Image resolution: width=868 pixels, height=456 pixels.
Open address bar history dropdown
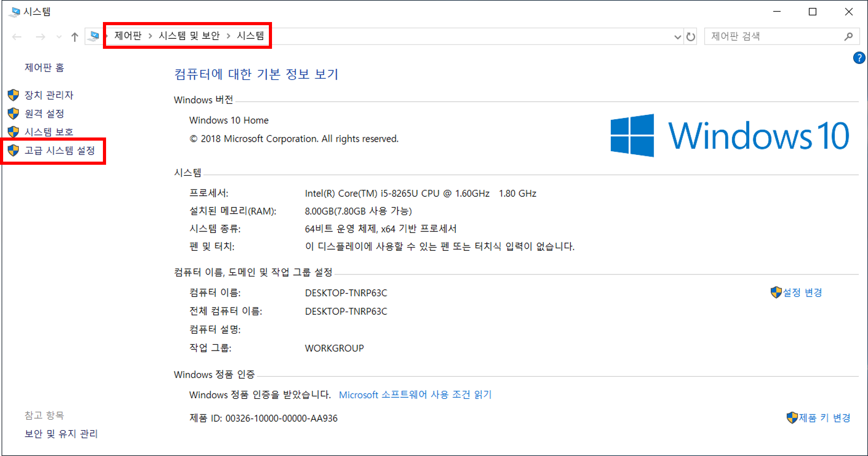(677, 37)
